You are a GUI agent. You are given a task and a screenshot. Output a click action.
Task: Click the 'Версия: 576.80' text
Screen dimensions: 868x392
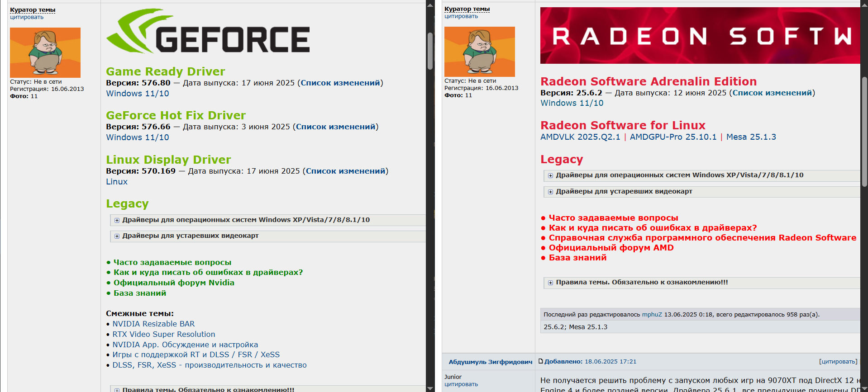point(138,83)
